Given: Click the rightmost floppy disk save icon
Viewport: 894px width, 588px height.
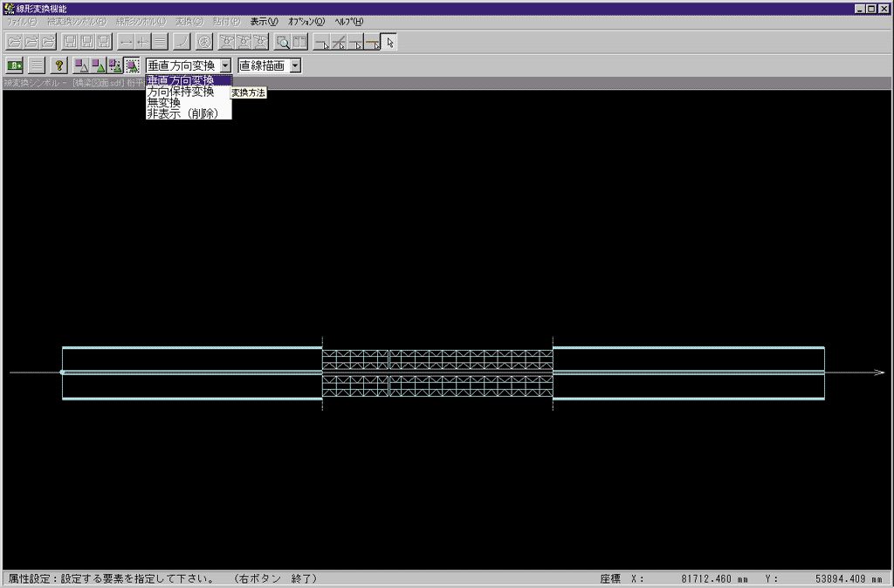Looking at the screenshot, I should [x=104, y=42].
